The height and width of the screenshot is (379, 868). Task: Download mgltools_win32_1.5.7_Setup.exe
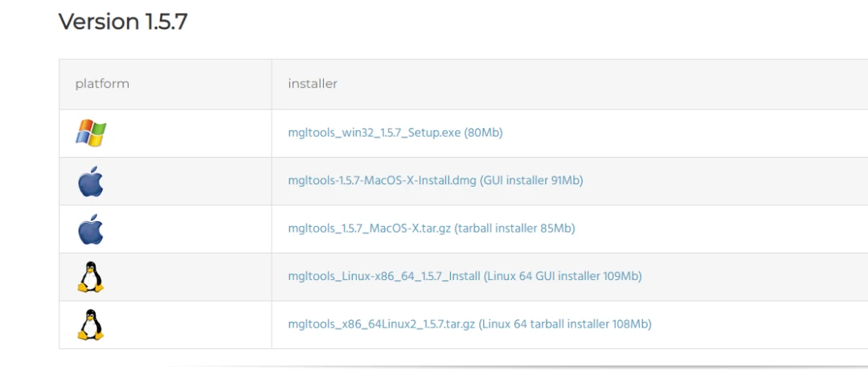coord(375,133)
